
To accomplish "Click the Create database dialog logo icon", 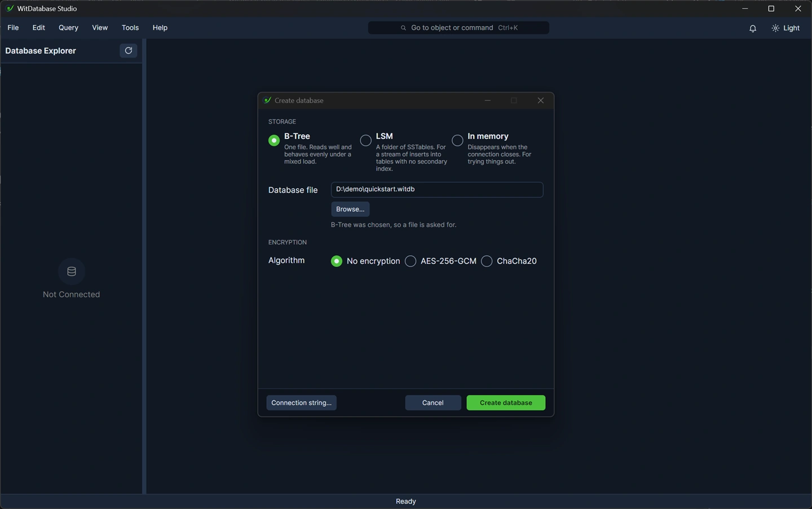I will click(x=267, y=100).
